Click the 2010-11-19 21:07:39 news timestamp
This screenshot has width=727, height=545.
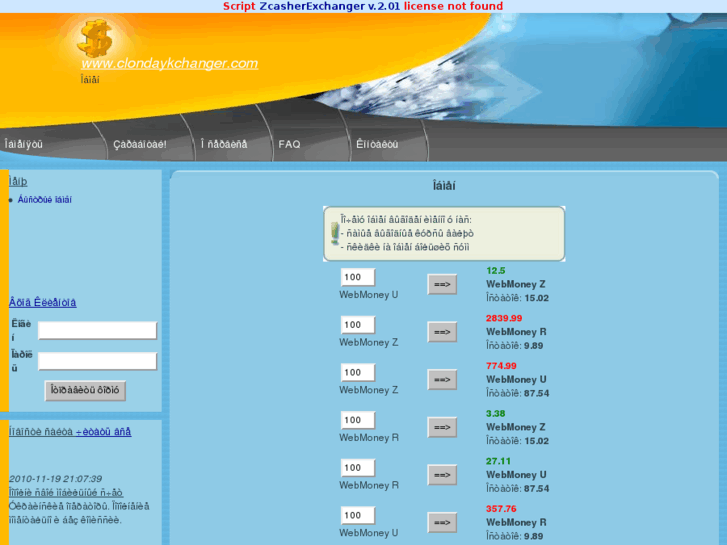click(x=55, y=479)
